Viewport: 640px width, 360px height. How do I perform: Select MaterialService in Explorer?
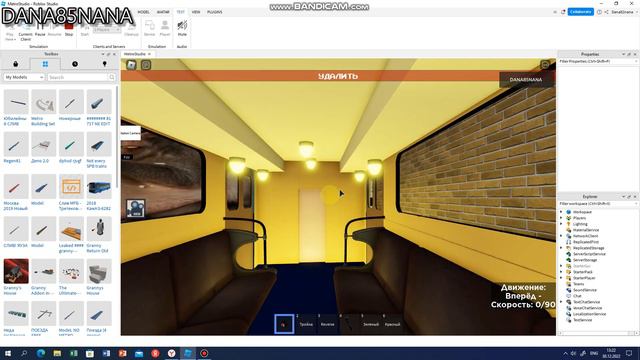point(586,230)
